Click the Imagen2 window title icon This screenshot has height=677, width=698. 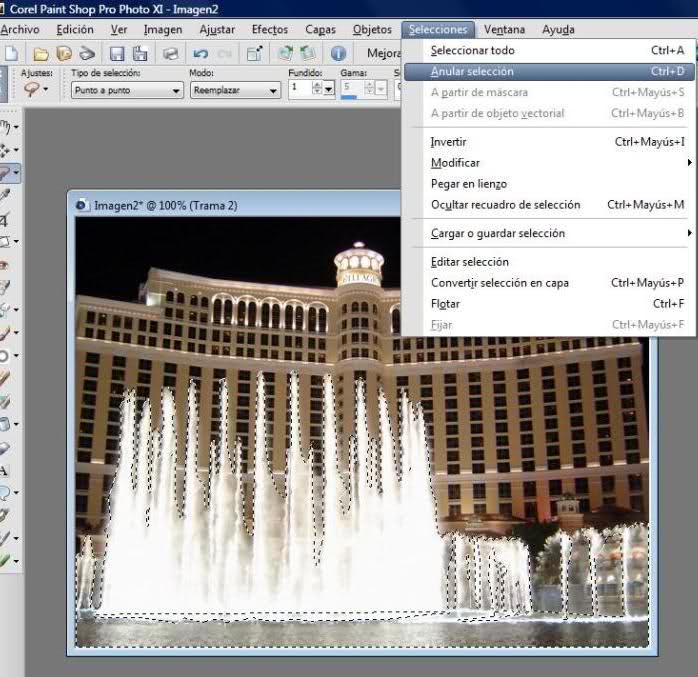click(81, 206)
